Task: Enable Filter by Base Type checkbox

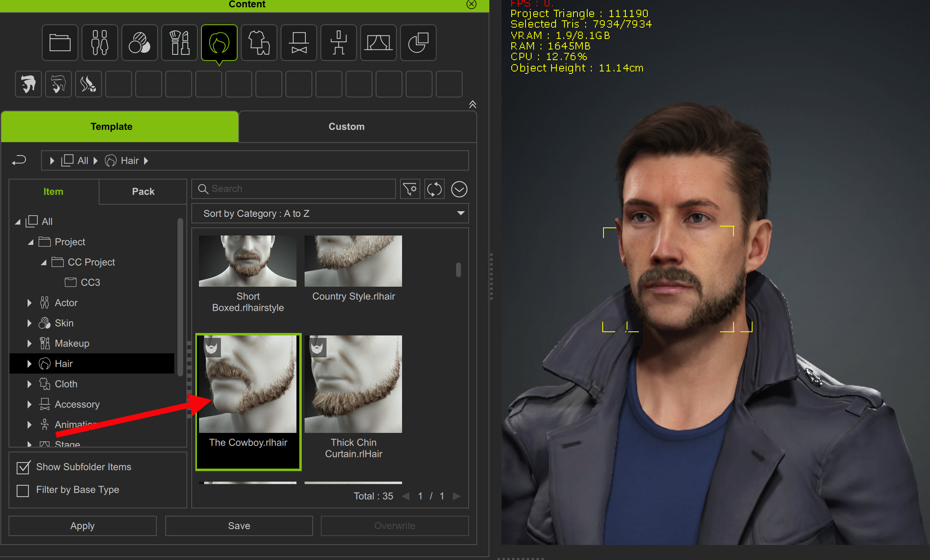Action: click(x=23, y=490)
